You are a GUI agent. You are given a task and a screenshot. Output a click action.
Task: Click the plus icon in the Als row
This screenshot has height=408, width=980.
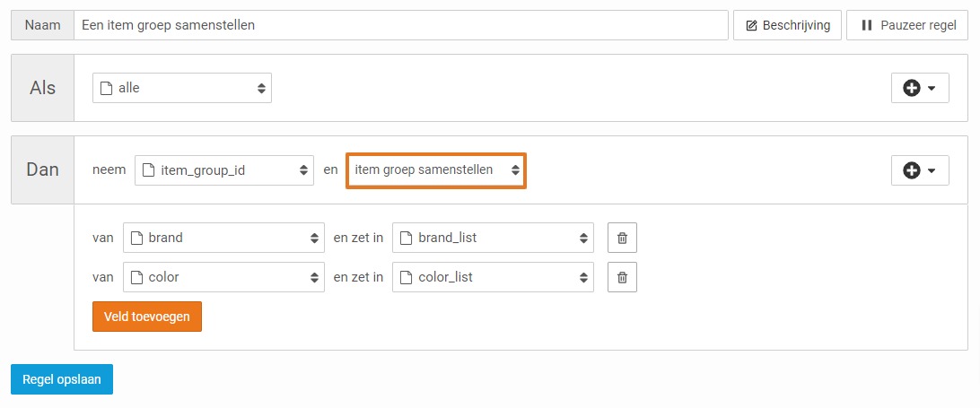911,88
